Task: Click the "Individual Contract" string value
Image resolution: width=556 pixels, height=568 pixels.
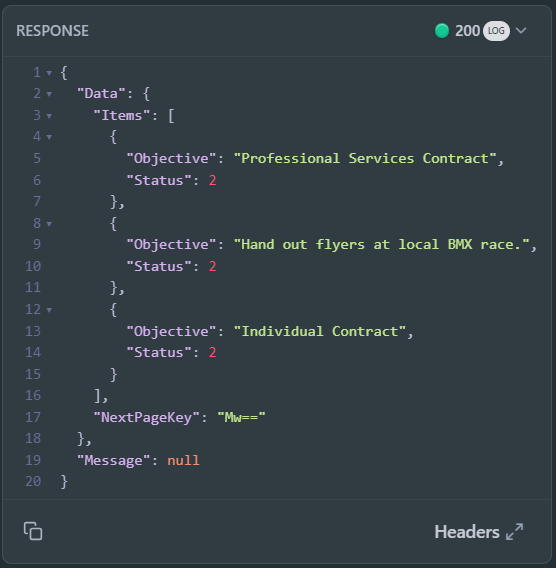Action: pos(319,331)
